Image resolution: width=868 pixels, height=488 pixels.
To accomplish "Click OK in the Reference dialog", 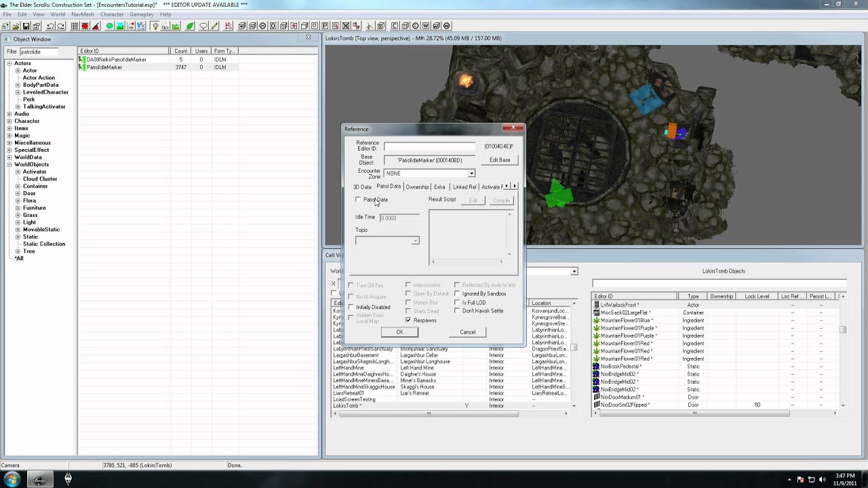I will pos(399,332).
